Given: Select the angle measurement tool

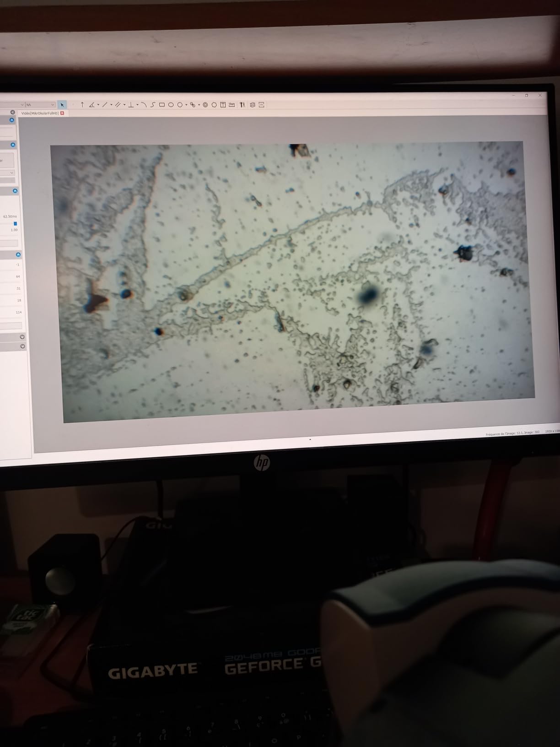Looking at the screenshot, I should coord(92,105).
